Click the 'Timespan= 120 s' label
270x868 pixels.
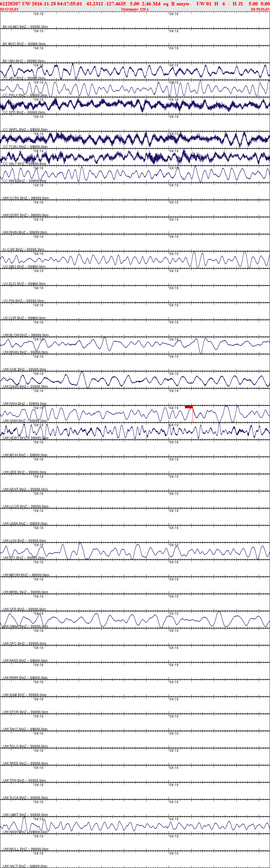(x=135, y=9)
